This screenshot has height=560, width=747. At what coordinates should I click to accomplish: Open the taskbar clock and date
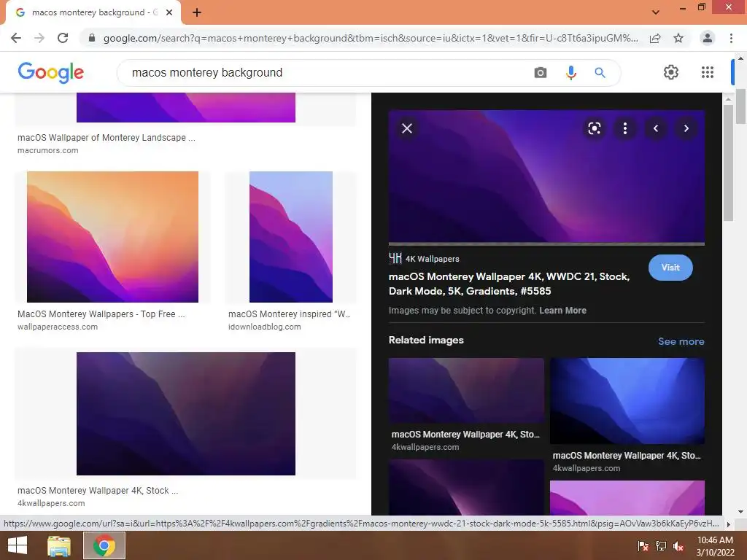pos(715,546)
